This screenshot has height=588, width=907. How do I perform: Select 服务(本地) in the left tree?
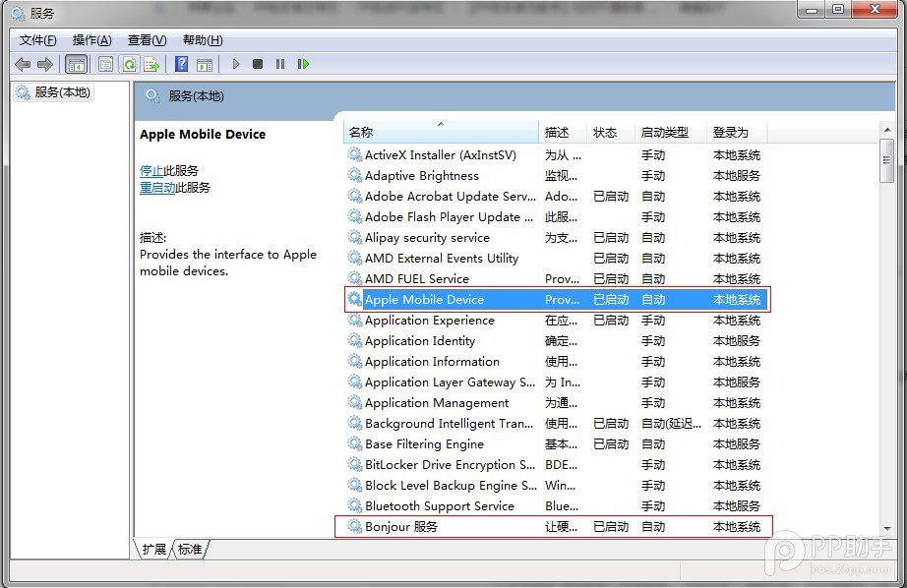pyautogui.click(x=62, y=92)
